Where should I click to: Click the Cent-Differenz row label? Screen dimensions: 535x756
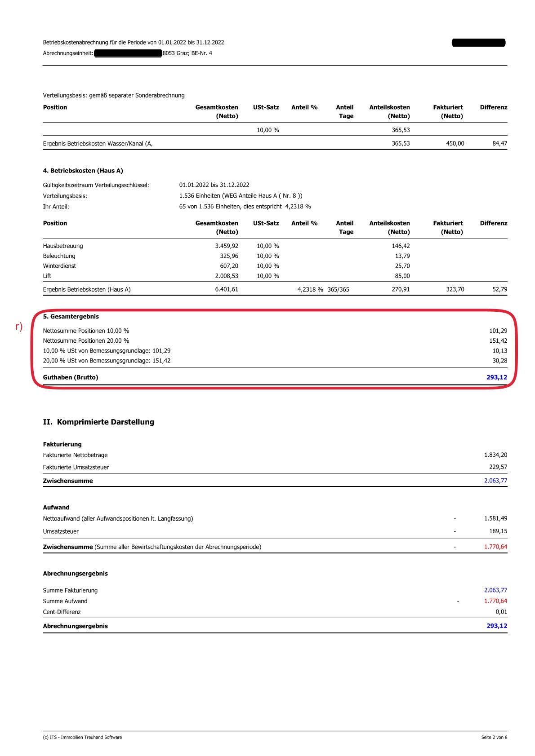(x=62, y=612)
